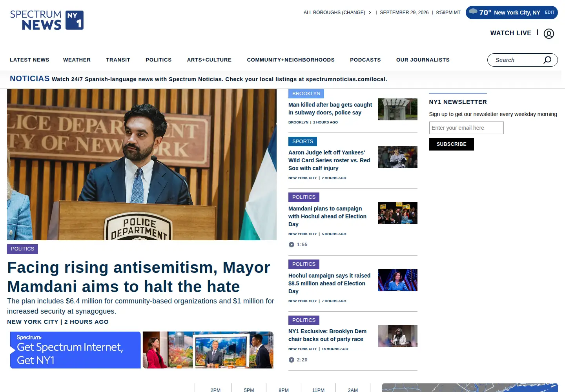Open the user account profile icon
Image resolution: width=565 pixels, height=392 pixels.
click(x=549, y=34)
